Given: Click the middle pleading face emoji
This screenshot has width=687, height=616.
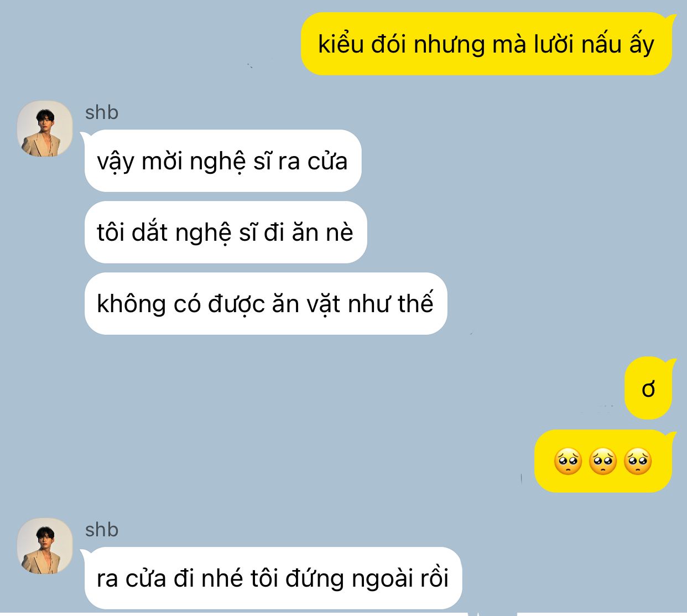Looking at the screenshot, I should (603, 461).
